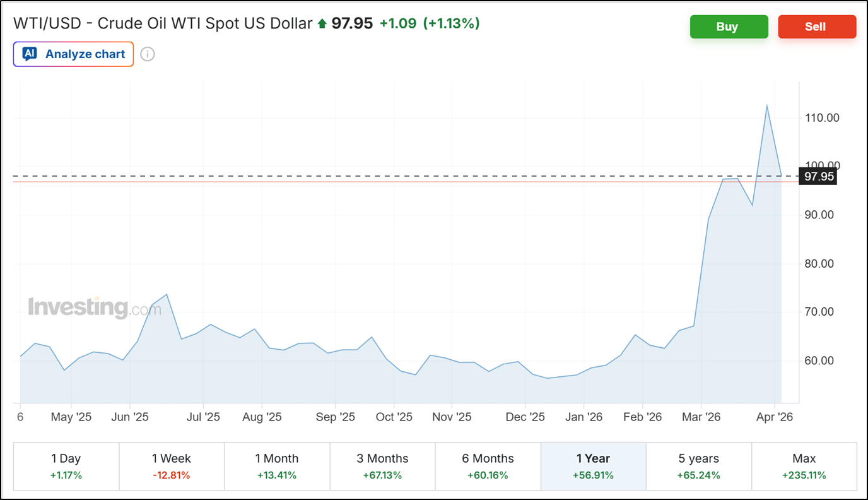Screen dimensions: 868x500
Task: Click the chart peak near 110.00
Action: click(x=766, y=105)
